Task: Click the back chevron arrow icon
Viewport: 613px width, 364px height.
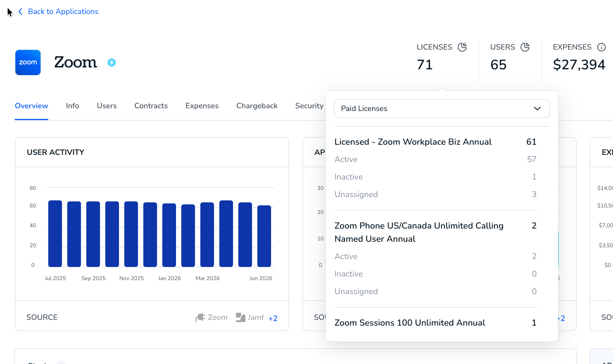Action: (20, 12)
